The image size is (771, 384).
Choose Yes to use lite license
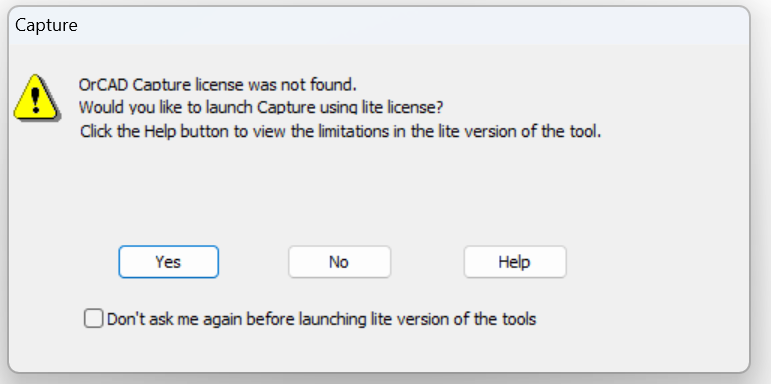coord(168,262)
